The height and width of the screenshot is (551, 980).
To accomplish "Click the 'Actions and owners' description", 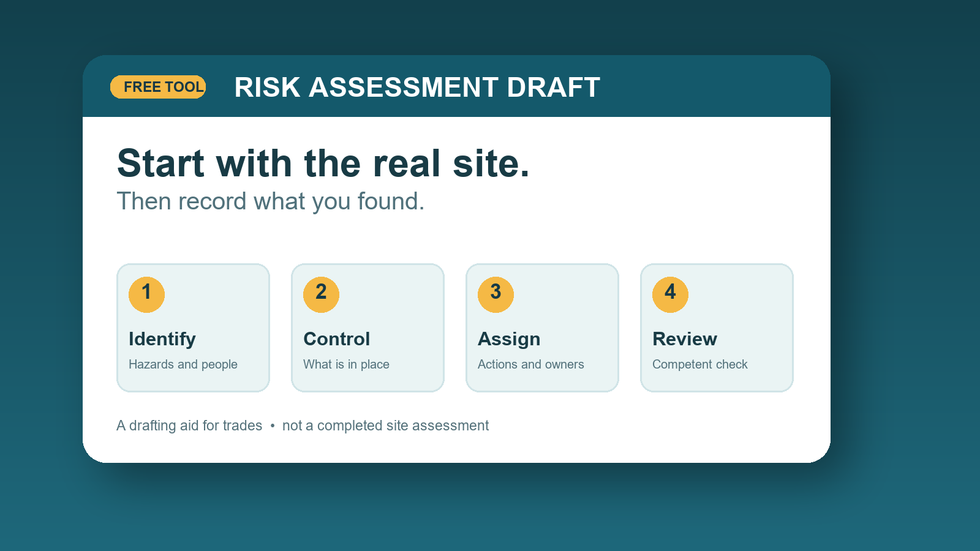I will point(531,364).
